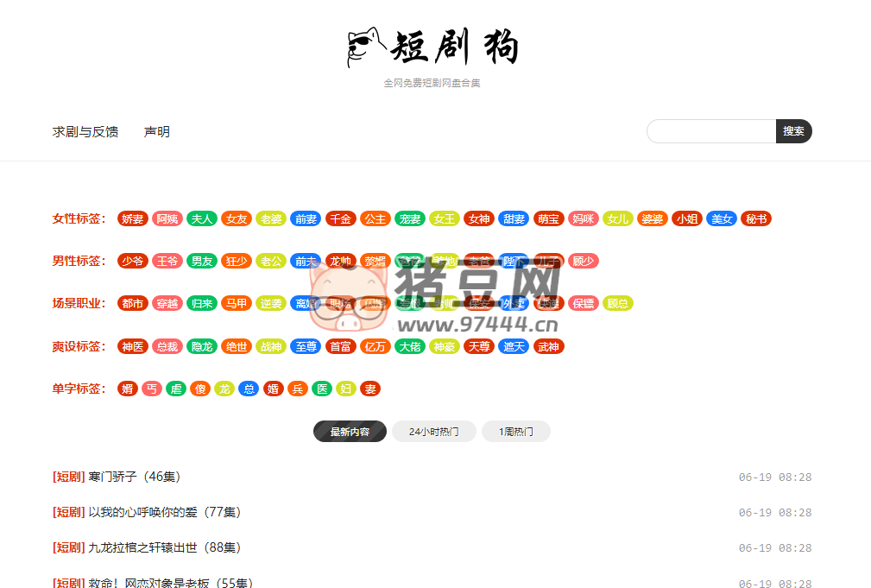871x588 pixels.
Task: Switch to the 24小时热门 tab
Action: click(432, 431)
